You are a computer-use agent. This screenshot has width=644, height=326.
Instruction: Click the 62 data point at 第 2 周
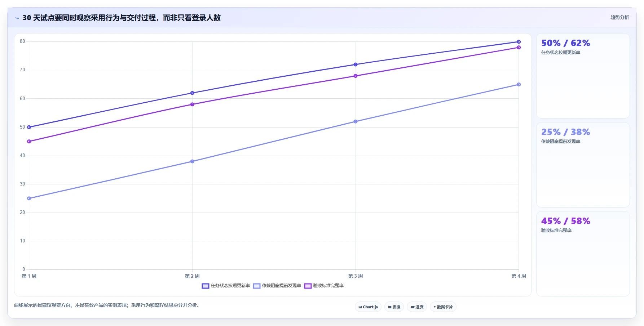point(192,93)
